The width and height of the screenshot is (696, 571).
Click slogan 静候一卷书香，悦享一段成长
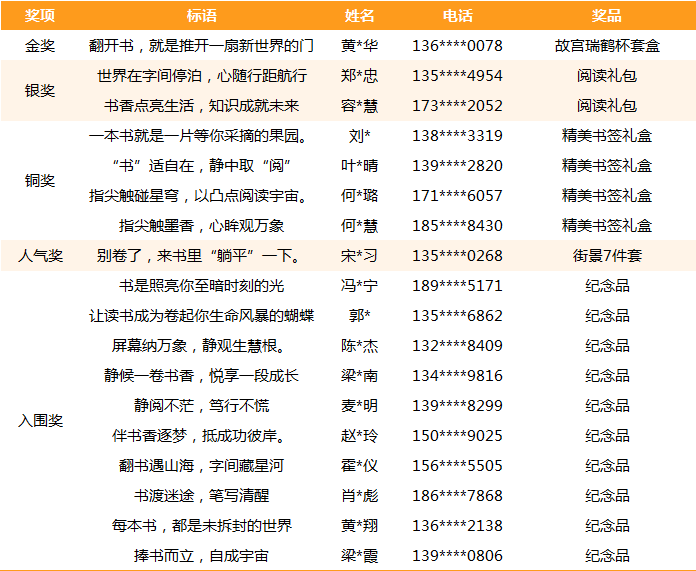tap(202, 376)
